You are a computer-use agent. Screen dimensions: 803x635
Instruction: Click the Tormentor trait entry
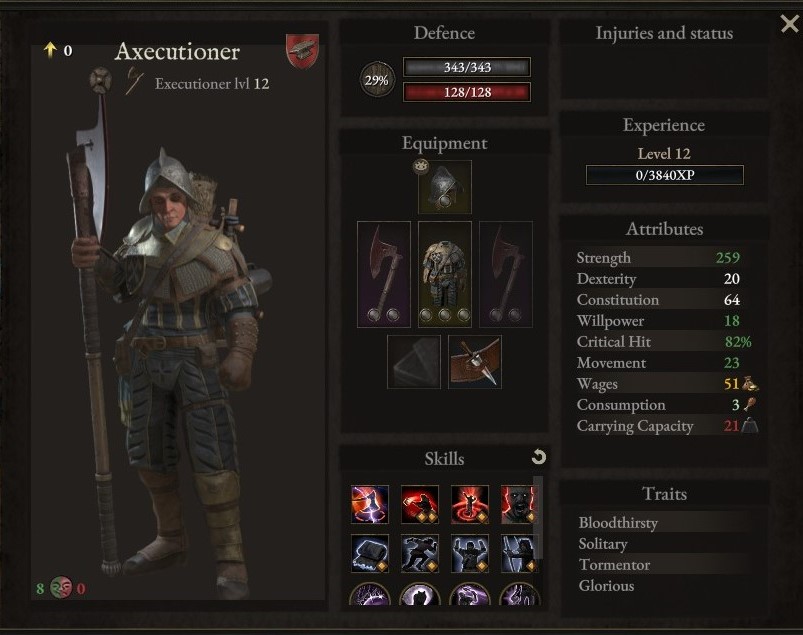click(614, 565)
